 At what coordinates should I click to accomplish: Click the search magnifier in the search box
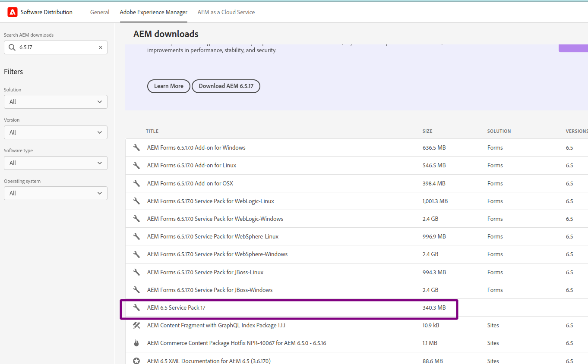click(x=12, y=47)
